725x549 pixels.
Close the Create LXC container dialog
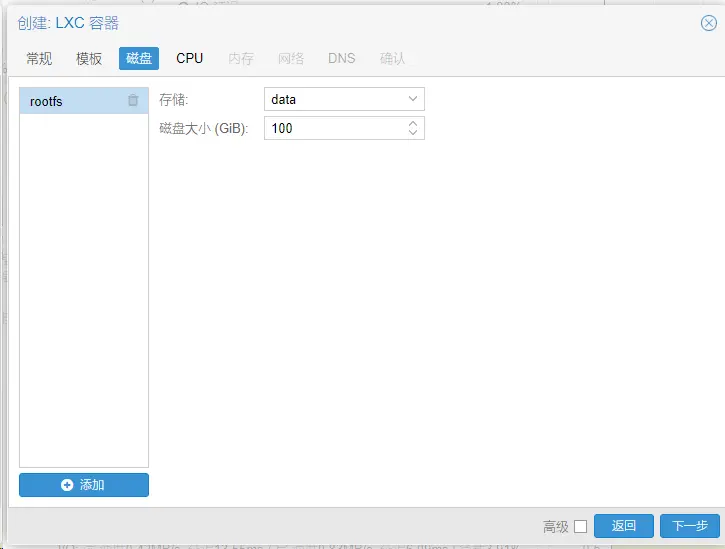point(708,23)
